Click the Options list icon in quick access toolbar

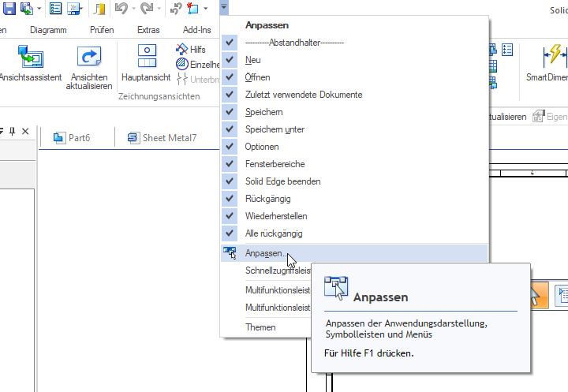pos(56,8)
